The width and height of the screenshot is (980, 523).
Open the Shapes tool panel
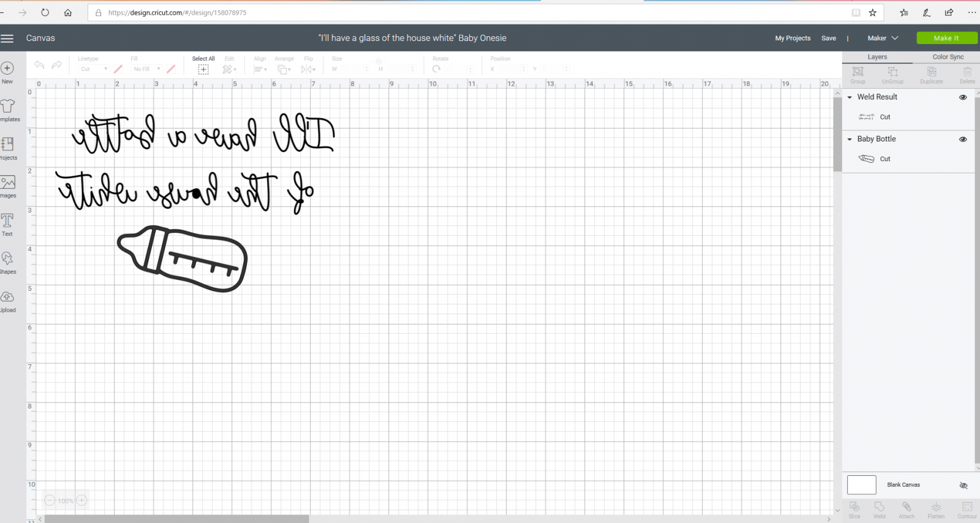(7, 261)
